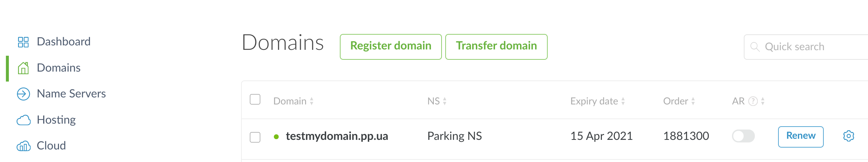Open Name Servers in sidebar
Image resolution: width=868 pixels, height=162 pixels.
(71, 94)
